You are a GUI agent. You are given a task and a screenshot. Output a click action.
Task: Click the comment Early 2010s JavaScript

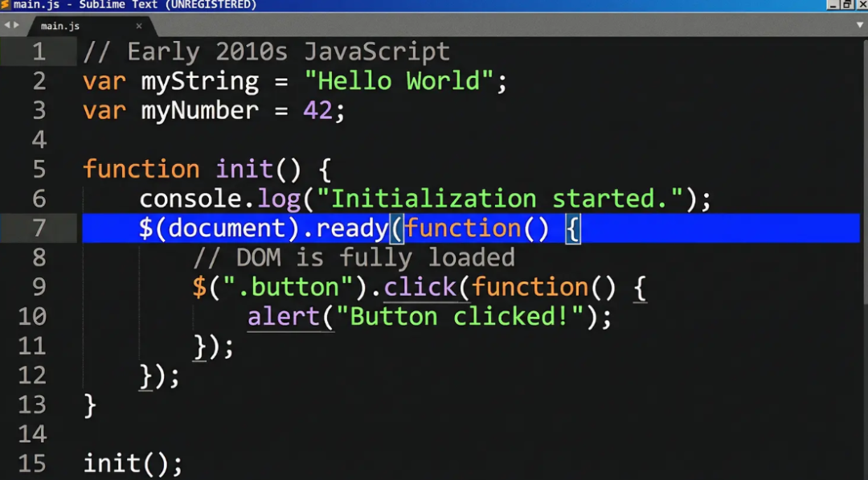pyautogui.click(x=265, y=51)
